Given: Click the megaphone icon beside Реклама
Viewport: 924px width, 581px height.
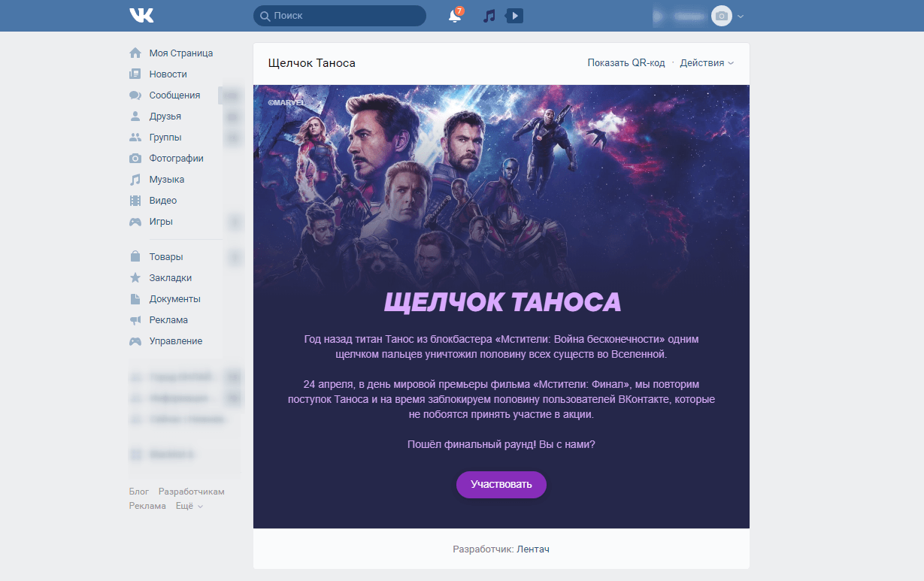Looking at the screenshot, I should click(135, 320).
